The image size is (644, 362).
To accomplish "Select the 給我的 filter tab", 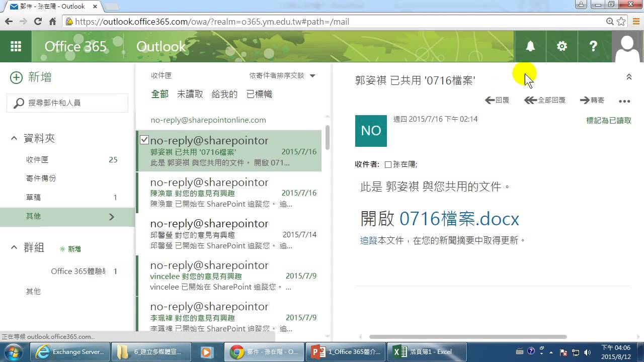I will (224, 94).
